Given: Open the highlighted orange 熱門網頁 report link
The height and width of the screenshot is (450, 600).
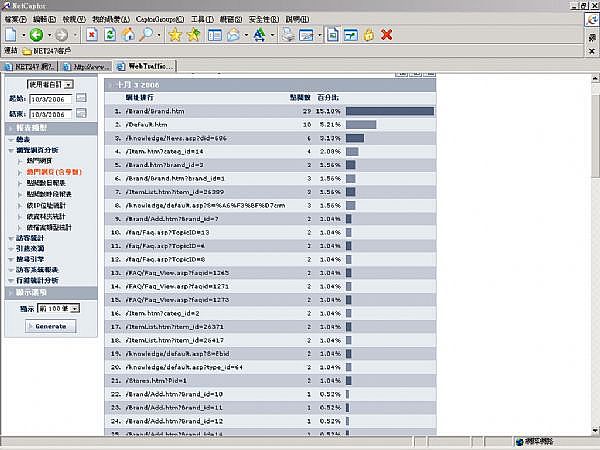Looking at the screenshot, I should [54, 172].
